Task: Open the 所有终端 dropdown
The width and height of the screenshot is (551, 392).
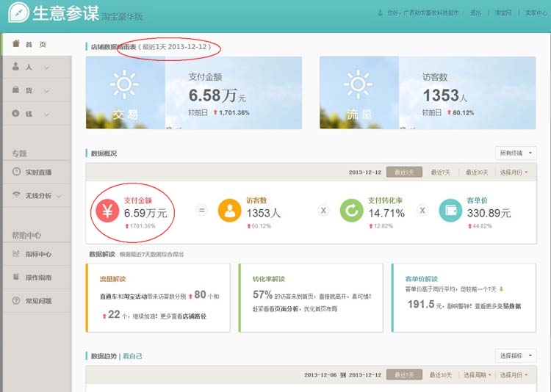Action: [x=516, y=153]
